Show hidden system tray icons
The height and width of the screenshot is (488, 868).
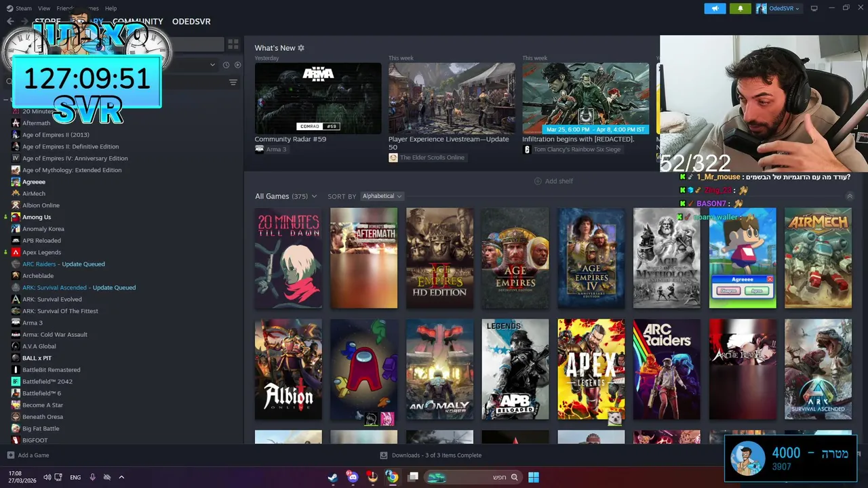[x=121, y=477]
